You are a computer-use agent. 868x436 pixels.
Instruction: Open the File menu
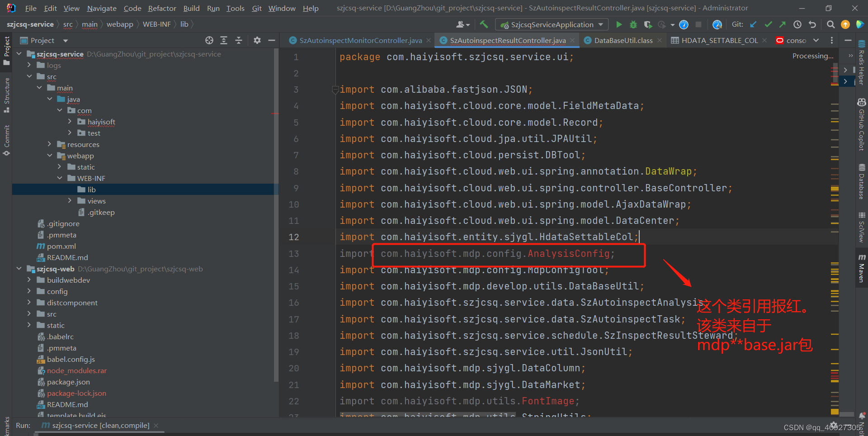click(x=31, y=8)
